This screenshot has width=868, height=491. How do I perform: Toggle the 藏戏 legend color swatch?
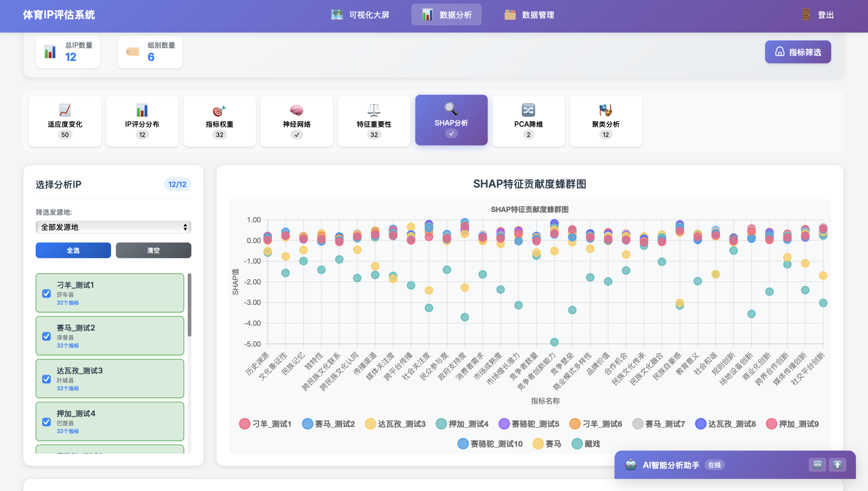pos(577,444)
